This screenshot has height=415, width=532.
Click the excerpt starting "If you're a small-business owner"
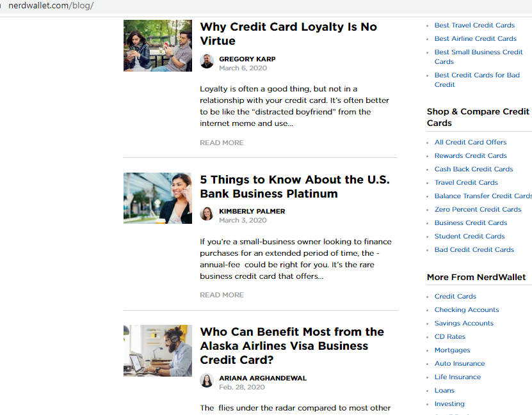click(x=296, y=259)
